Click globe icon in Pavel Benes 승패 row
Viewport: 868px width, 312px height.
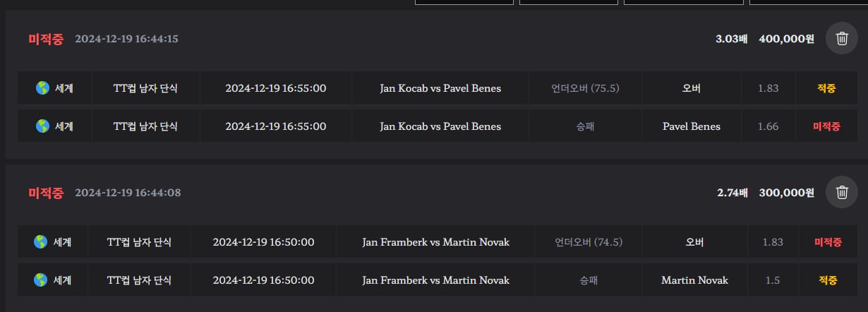click(x=42, y=126)
